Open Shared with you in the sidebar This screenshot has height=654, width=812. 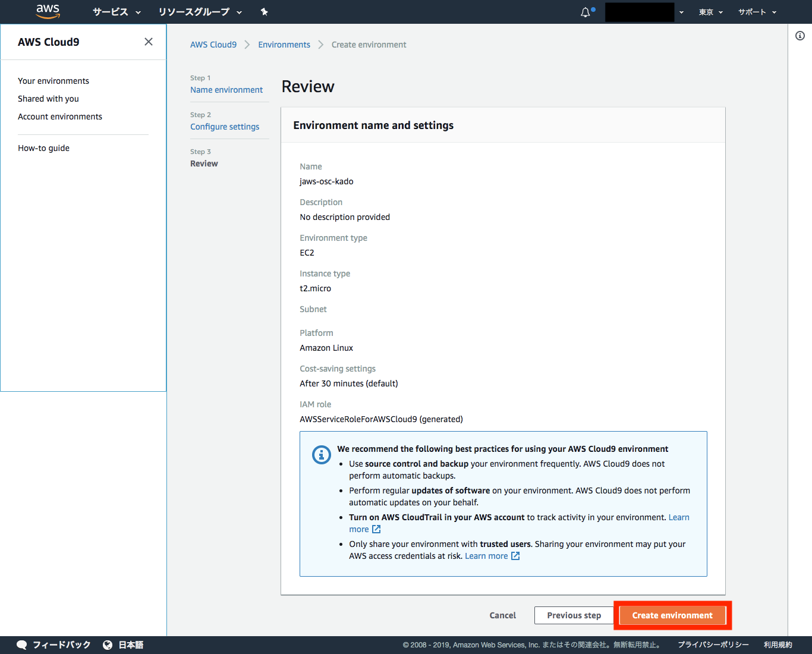point(48,99)
